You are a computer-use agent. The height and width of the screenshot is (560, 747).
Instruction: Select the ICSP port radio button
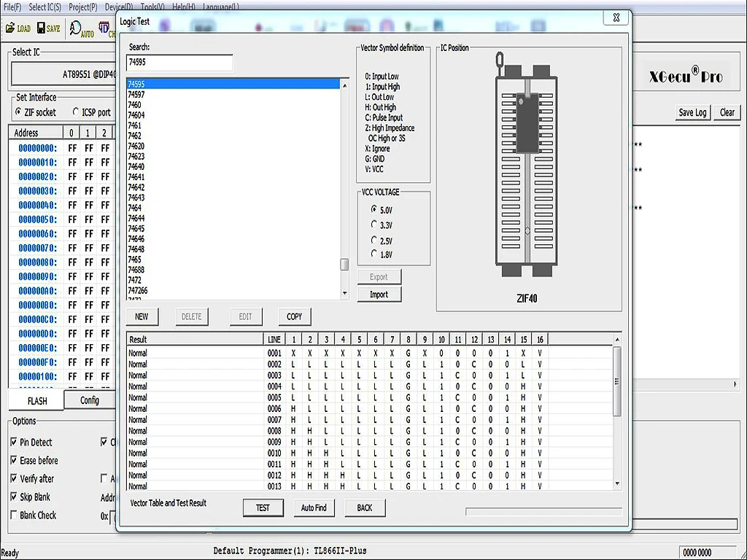(76, 112)
